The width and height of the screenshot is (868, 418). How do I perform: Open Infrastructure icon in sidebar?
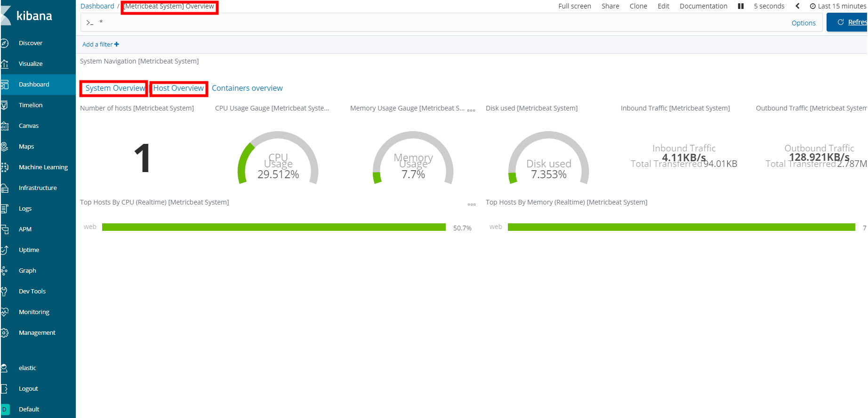pyautogui.click(x=4, y=188)
